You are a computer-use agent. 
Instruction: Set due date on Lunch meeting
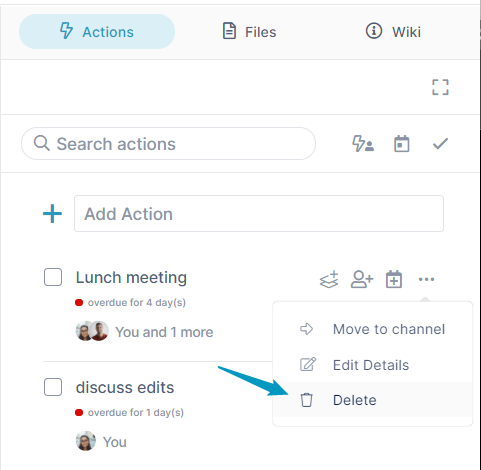pyautogui.click(x=394, y=279)
